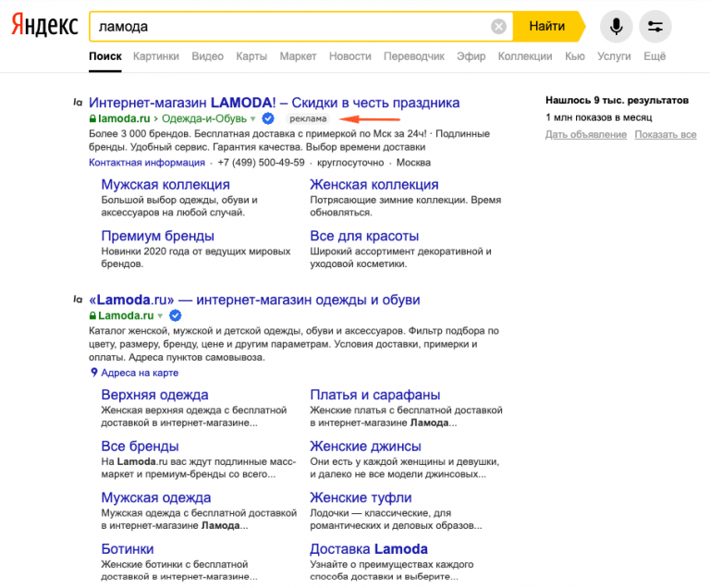This screenshot has width=710, height=588.
Task: Click the map pin icon
Action: coord(93,373)
